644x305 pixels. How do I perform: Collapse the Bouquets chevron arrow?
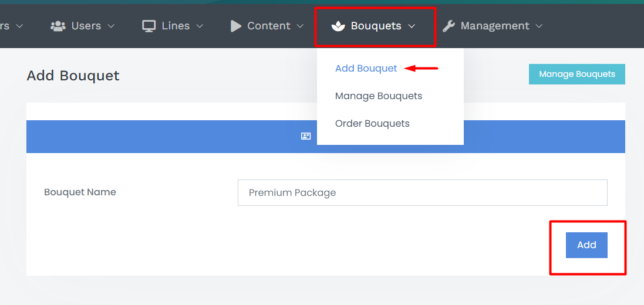pyautogui.click(x=412, y=26)
